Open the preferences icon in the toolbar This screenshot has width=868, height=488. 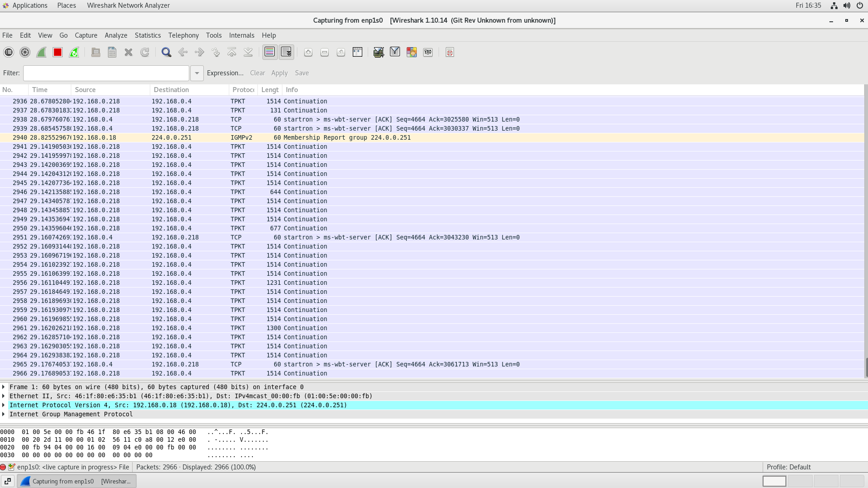click(428, 52)
